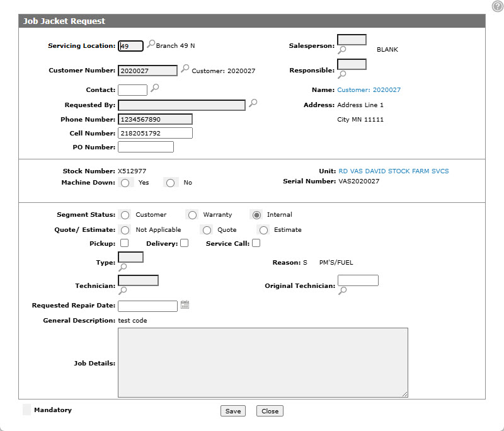
Task: Focus the Contact input box
Action: click(x=132, y=90)
